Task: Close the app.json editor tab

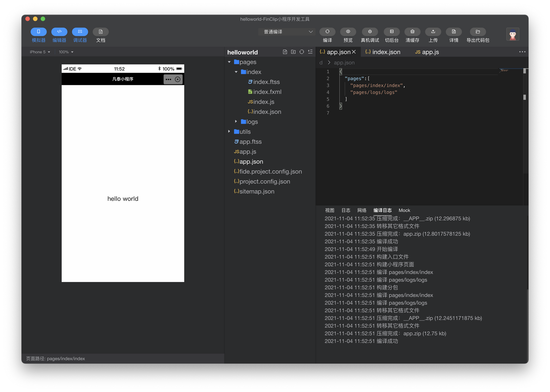Action: pos(354,52)
